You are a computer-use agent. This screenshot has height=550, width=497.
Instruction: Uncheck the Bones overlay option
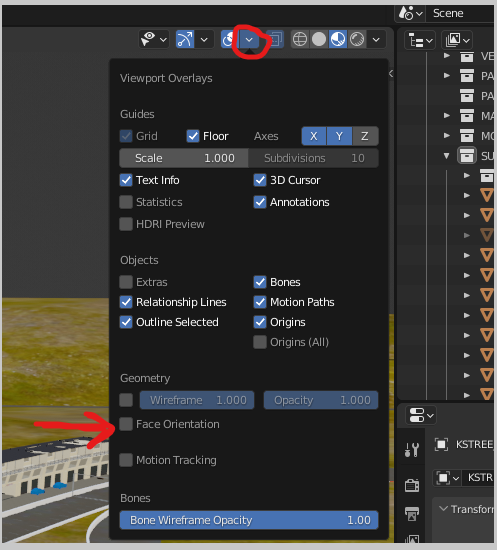click(260, 282)
